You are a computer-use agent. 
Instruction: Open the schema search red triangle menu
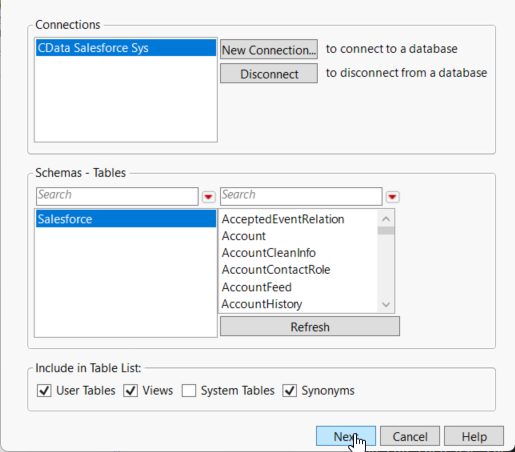tap(209, 197)
